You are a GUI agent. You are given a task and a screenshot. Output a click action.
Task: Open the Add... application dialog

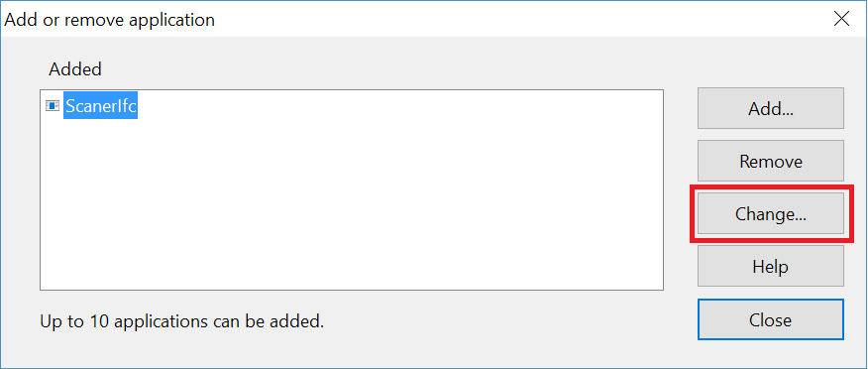(x=771, y=108)
